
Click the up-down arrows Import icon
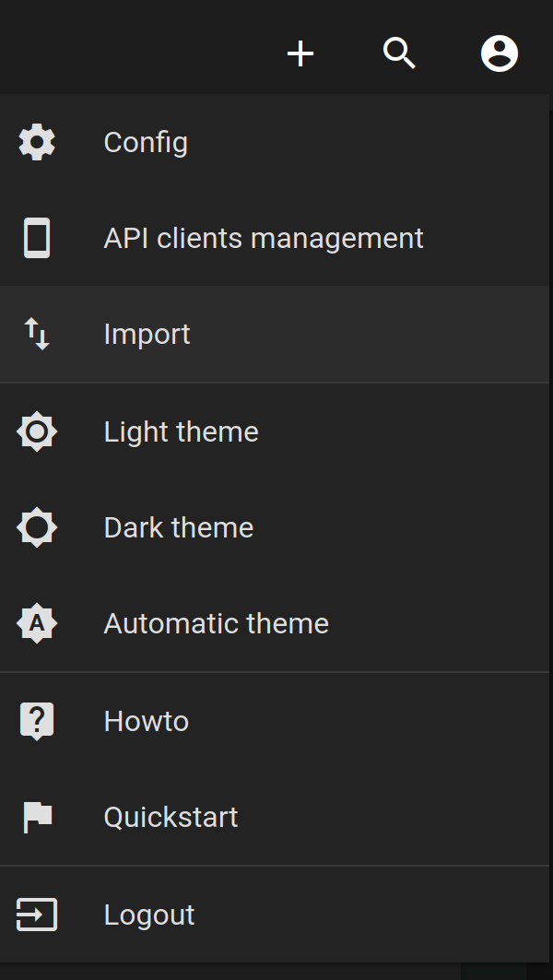[37, 334]
